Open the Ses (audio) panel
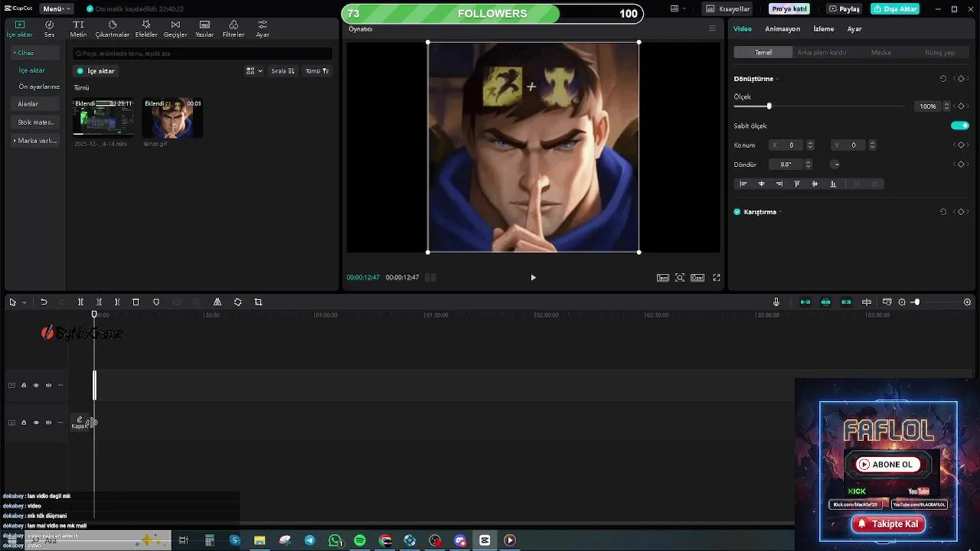The image size is (980, 551). (x=49, y=29)
